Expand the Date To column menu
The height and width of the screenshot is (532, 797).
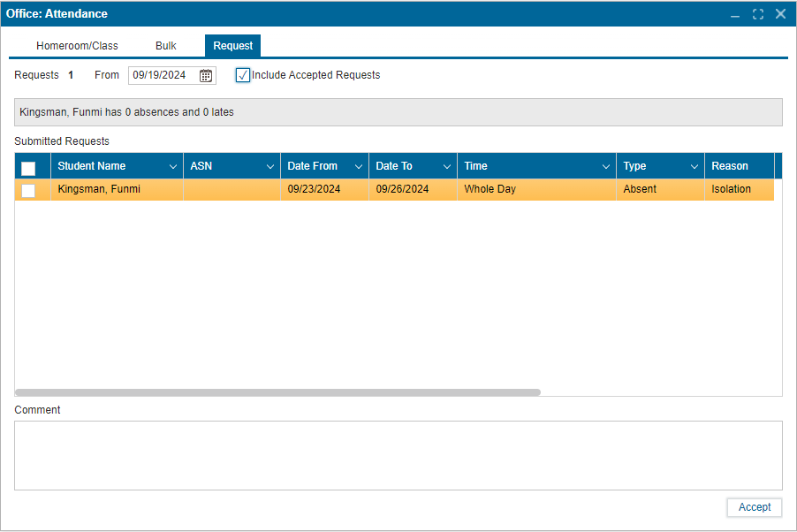pyautogui.click(x=447, y=167)
